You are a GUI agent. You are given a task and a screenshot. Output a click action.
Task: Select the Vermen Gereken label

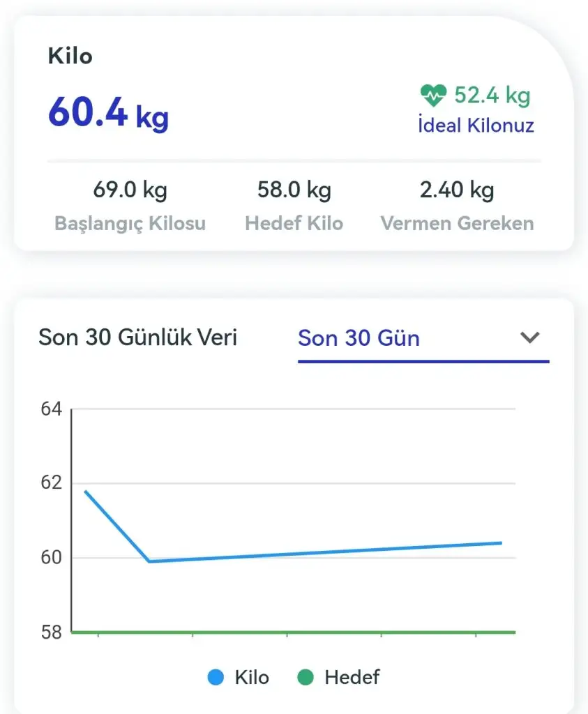[457, 224]
